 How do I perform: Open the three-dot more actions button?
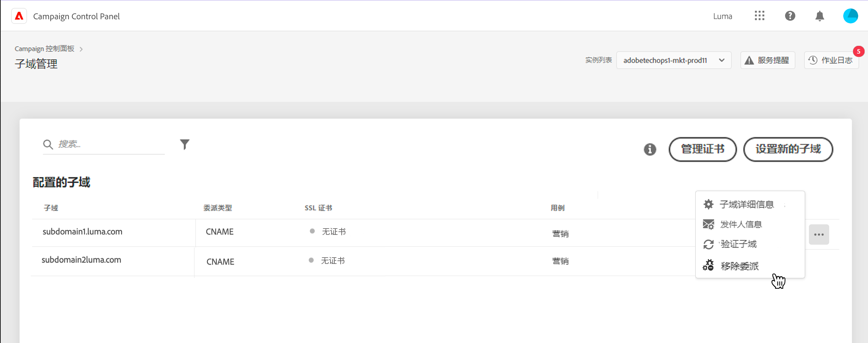pos(819,234)
